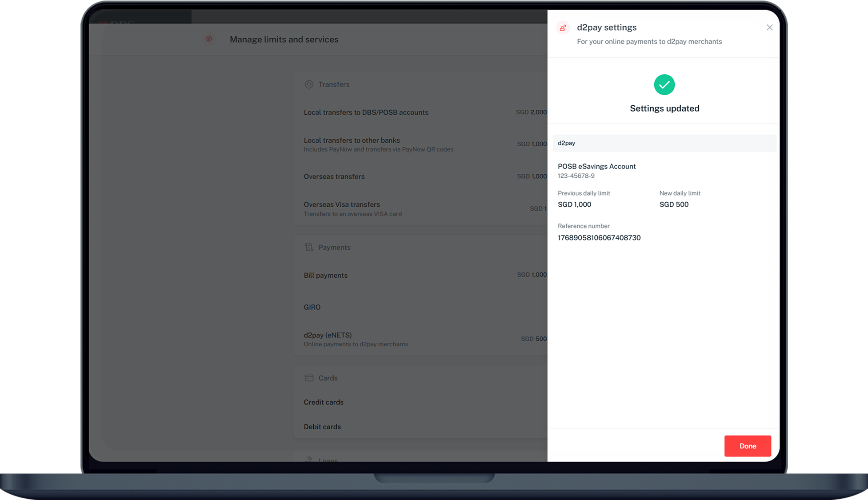Click the green success checkmark icon
Viewport: 868px width, 500px height.
click(x=664, y=84)
